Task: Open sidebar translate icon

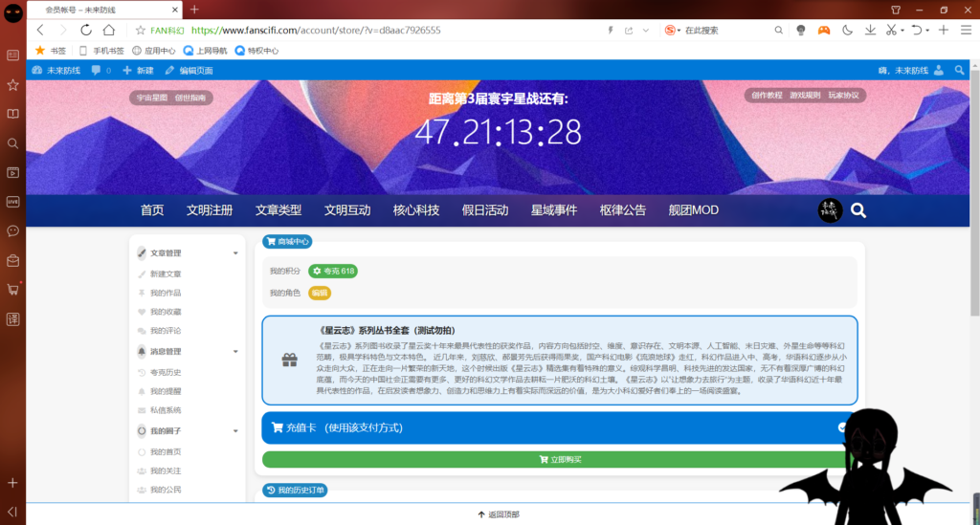Action: coord(12,319)
